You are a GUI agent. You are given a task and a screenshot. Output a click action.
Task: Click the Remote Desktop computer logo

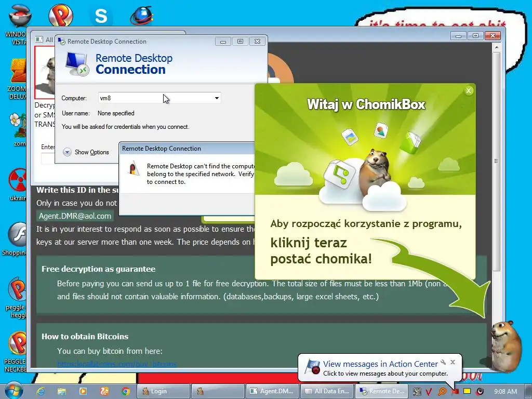tap(77, 64)
